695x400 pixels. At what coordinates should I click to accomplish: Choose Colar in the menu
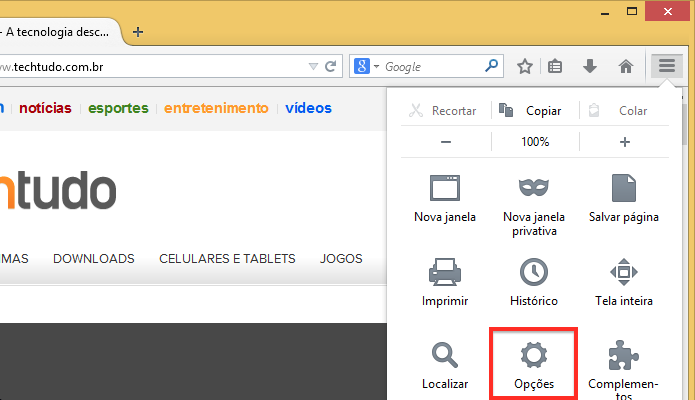coord(620,110)
